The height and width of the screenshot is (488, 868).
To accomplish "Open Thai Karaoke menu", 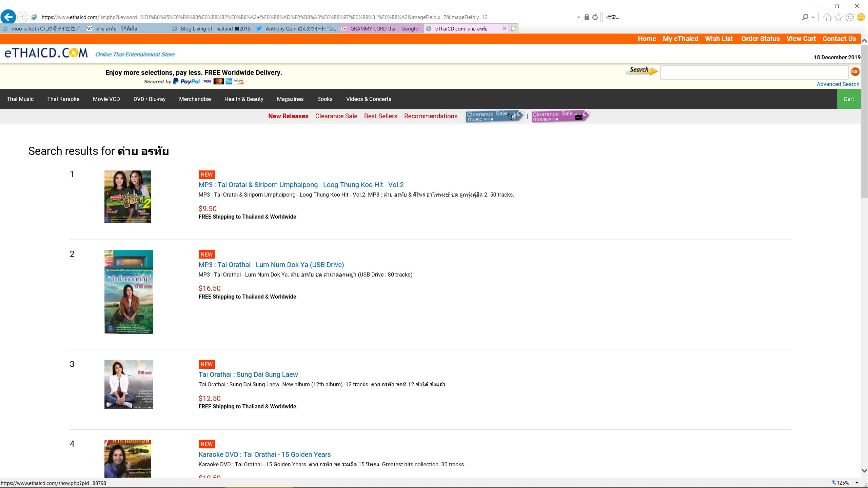I will click(63, 99).
